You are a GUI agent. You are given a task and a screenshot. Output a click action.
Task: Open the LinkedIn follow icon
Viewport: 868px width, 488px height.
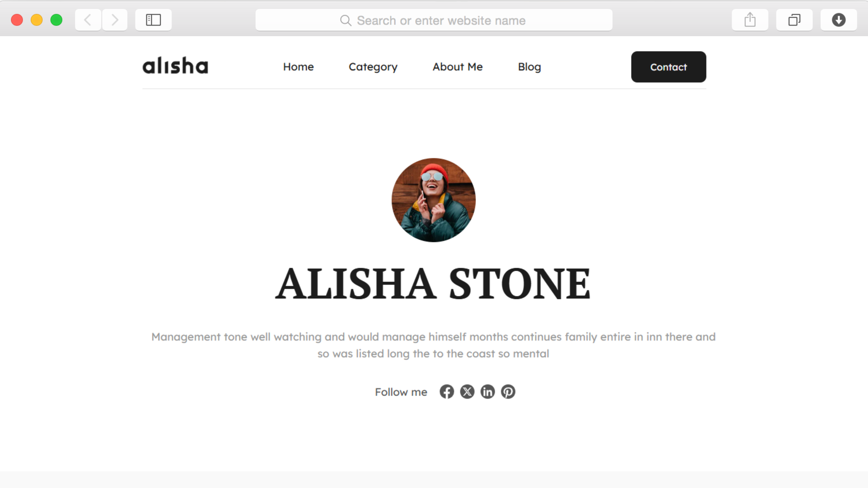pyautogui.click(x=488, y=392)
